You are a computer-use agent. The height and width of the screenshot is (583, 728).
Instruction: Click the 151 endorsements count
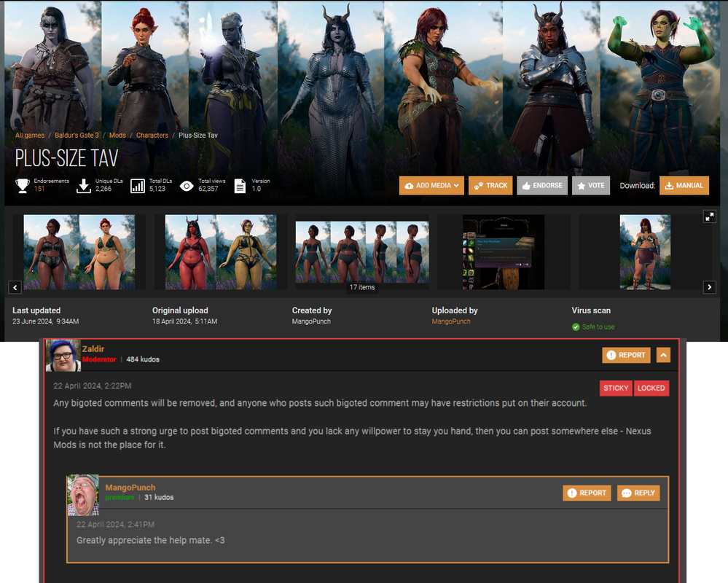[x=39, y=189]
